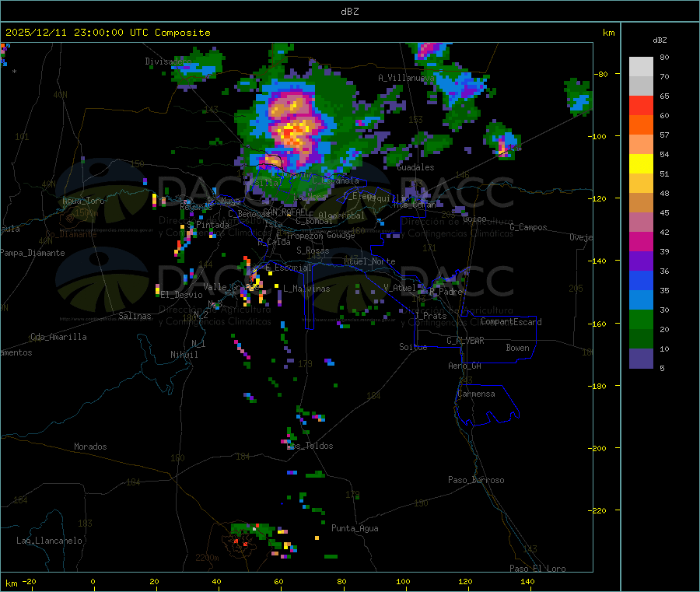
Task: Select the blue 35 dBZ legend swatch
Action: click(x=641, y=280)
